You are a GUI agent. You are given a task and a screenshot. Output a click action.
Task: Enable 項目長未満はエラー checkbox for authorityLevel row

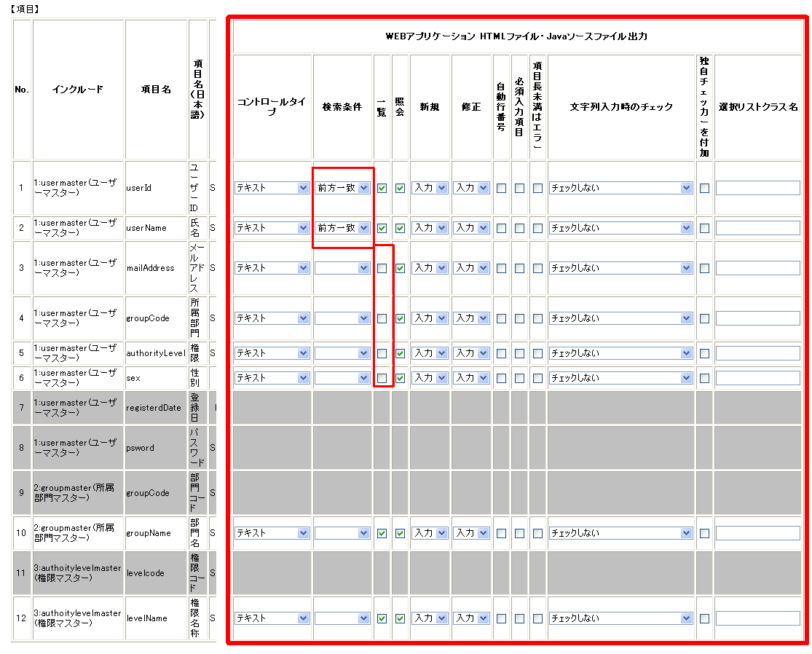(x=537, y=353)
